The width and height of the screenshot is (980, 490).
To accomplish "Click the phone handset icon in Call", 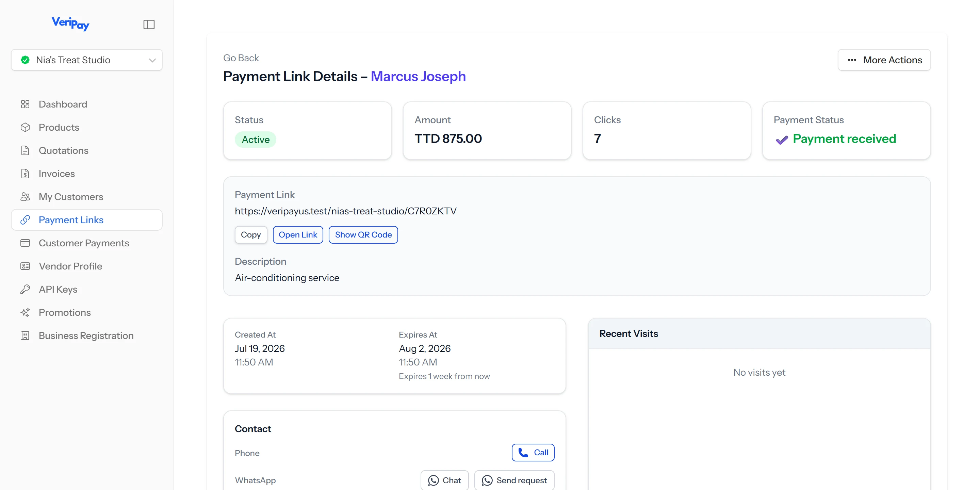I will (523, 453).
